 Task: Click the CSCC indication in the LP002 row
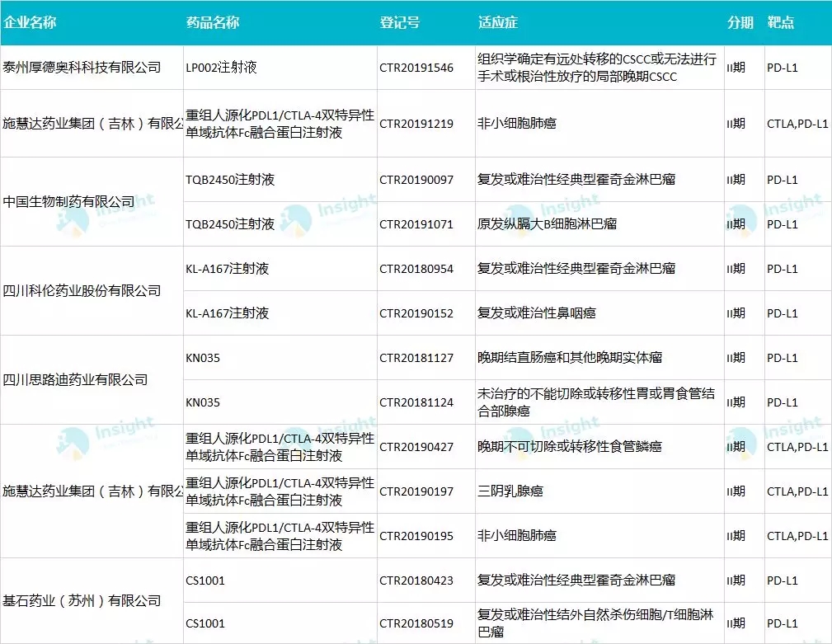tap(597, 68)
